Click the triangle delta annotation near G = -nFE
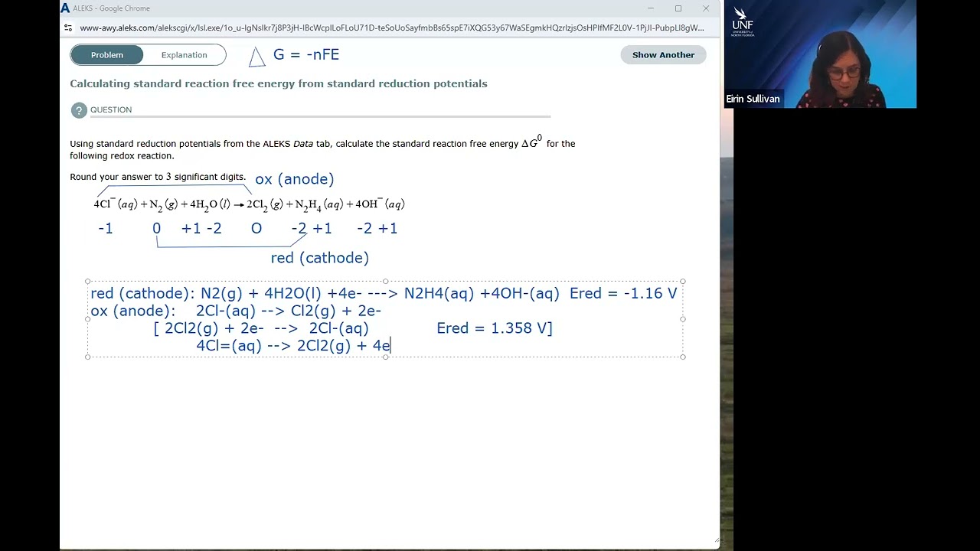This screenshot has height=551, width=980. [x=257, y=57]
